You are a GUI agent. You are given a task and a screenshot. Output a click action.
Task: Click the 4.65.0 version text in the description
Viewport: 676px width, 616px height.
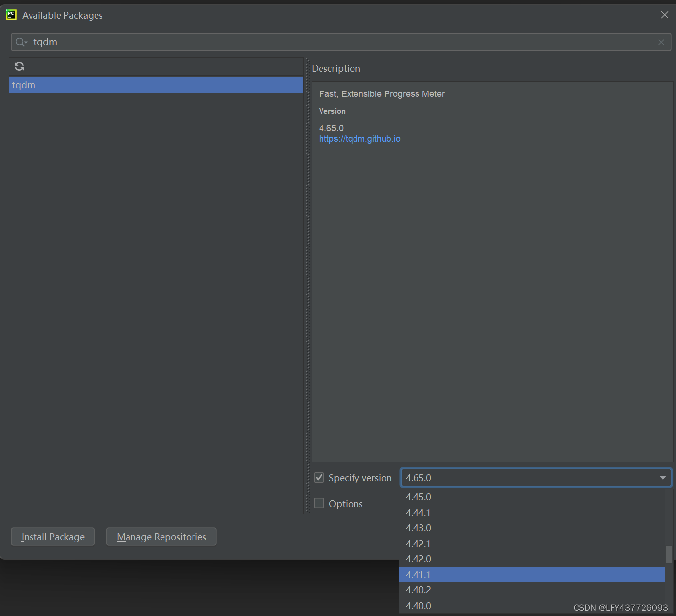331,128
